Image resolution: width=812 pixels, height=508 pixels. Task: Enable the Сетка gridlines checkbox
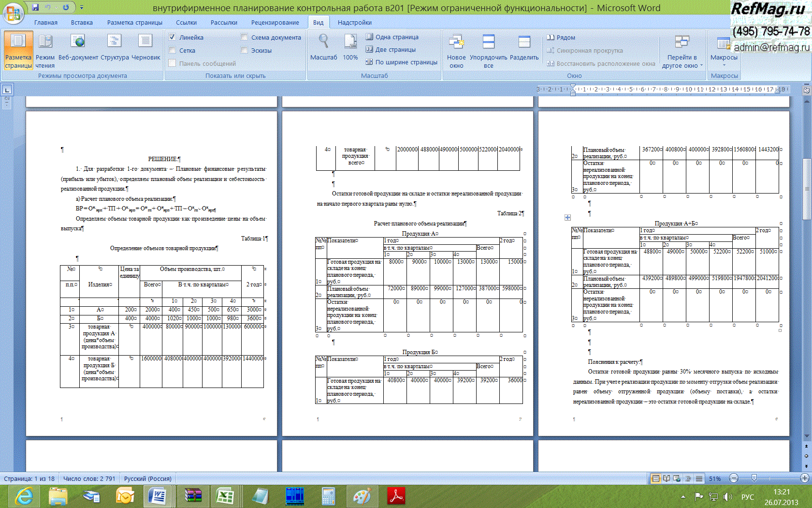172,50
